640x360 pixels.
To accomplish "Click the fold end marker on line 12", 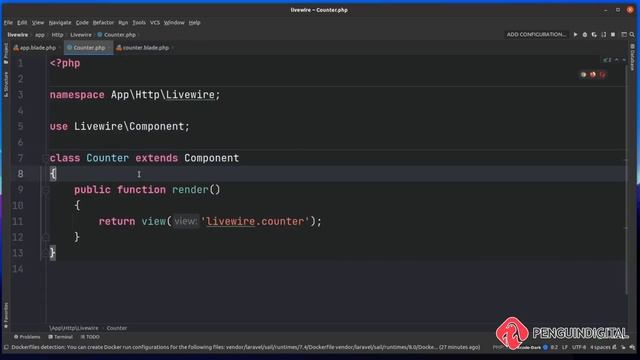I will [x=46, y=237].
